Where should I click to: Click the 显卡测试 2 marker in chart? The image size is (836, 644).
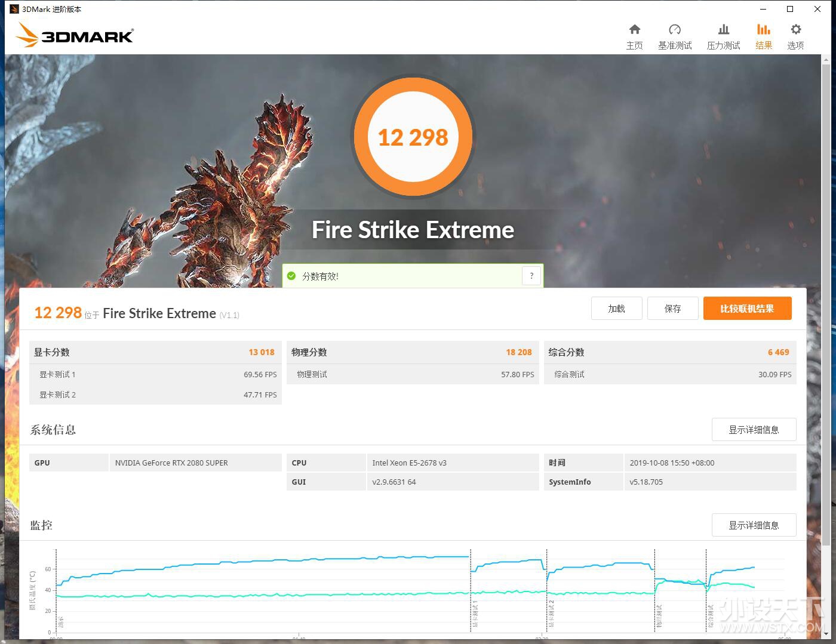tap(552, 614)
